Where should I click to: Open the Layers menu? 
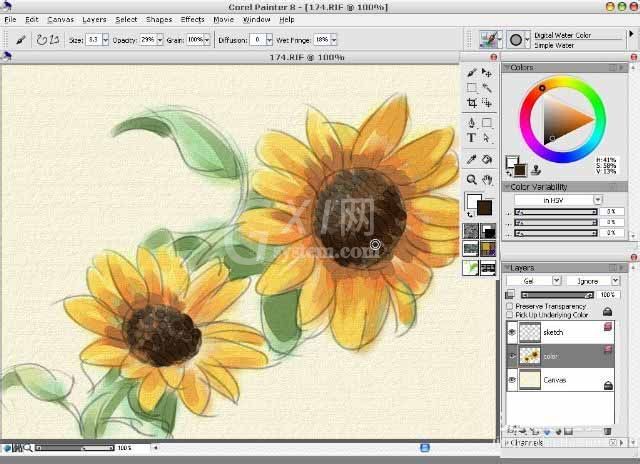coord(94,20)
